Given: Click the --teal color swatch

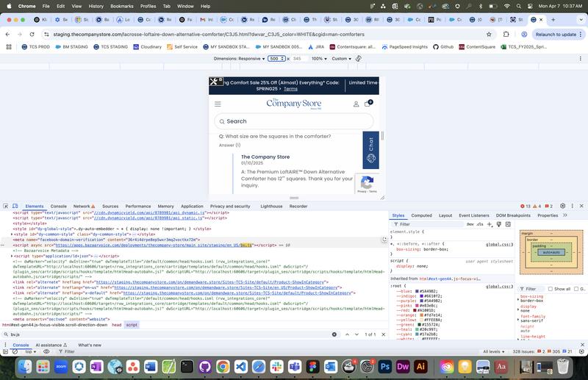Looking at the screenshot, I should coord(417,329).
